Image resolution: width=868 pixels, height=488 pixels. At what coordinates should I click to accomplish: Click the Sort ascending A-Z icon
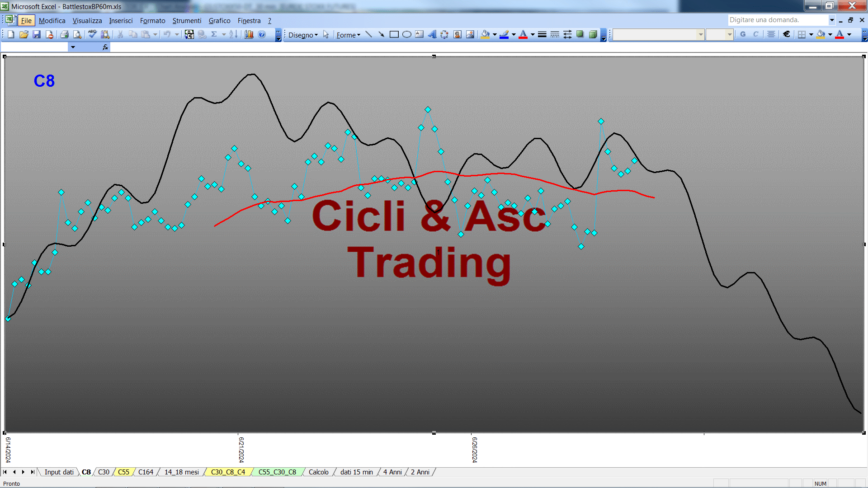[x=233, y=34]
